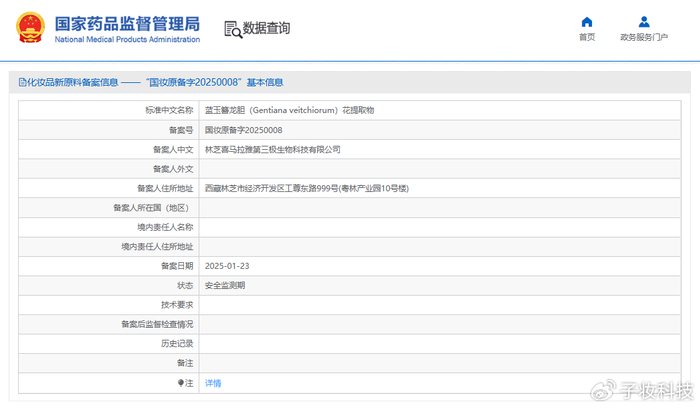Click the 状态 value 安全监测期
The height and width of the screenshot is (408, 700).
225,285
